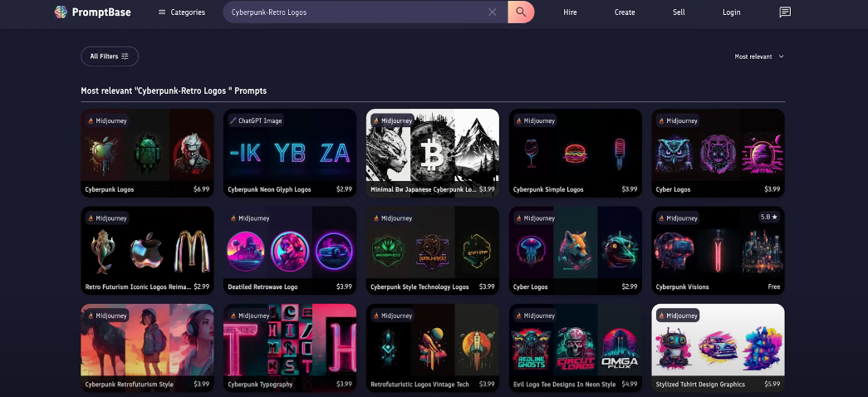Open Cyberpunk Style Technology Logos card
The height and width of the screenshot is (397, 868).
pyautogui.click(x=433, y=250)
